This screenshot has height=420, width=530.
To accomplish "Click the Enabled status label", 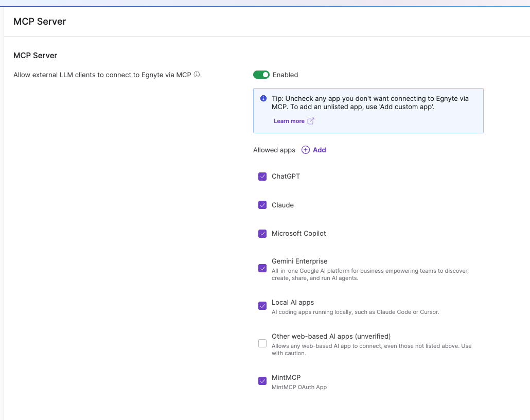I will click(285, 75).
